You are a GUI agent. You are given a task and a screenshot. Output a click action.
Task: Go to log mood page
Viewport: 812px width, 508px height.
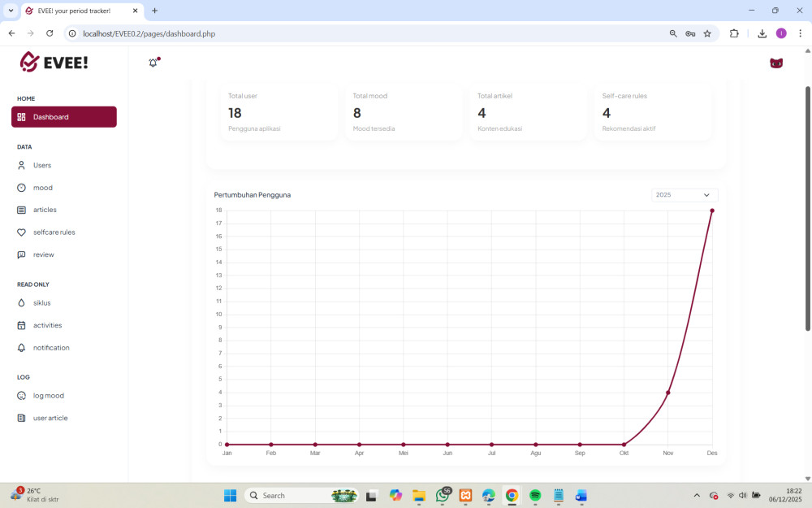(x=48, y=396)
